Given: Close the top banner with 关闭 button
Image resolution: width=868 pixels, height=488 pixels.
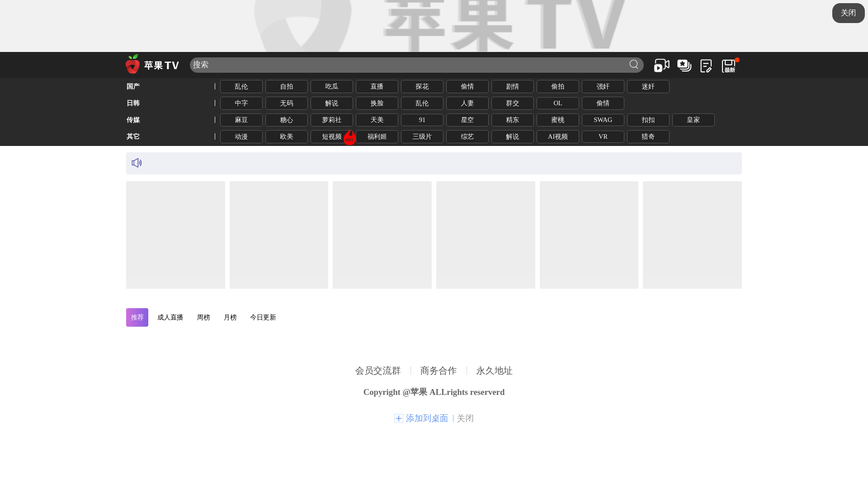Looking at the screenshot, I should (x=848, y=13).
